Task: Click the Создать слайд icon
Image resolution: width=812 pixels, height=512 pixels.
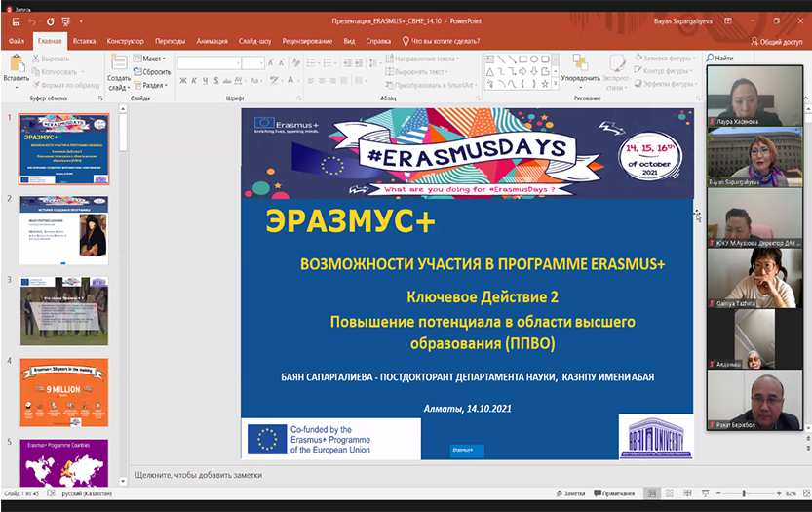Action: coord(119,63)
